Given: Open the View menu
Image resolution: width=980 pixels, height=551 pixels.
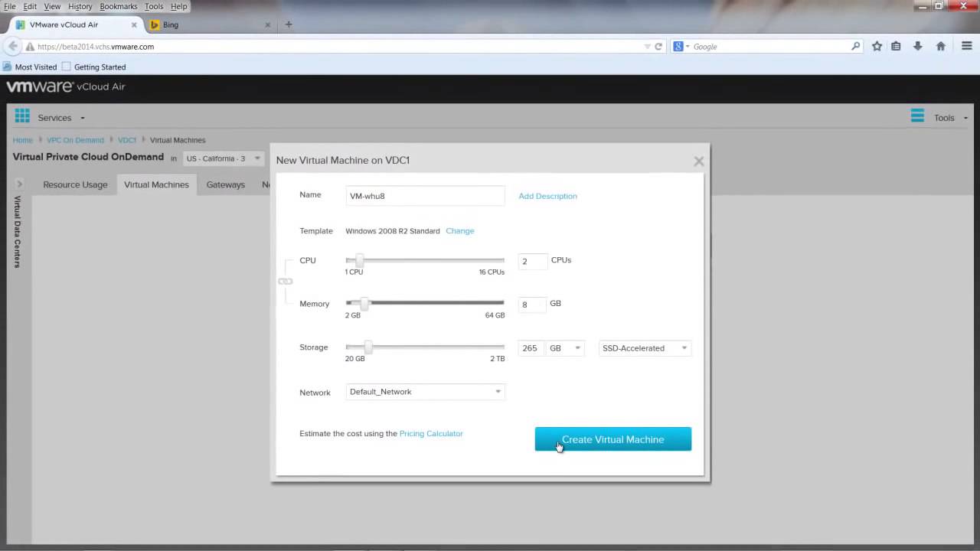Looking at the screenshot, I should (52, 6).
